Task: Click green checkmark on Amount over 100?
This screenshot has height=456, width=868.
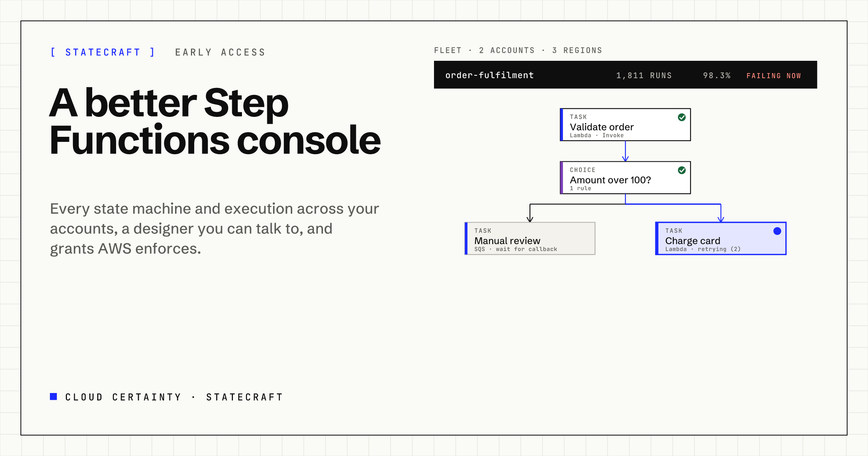Action: pyautogui.click(x=682, y=170)
